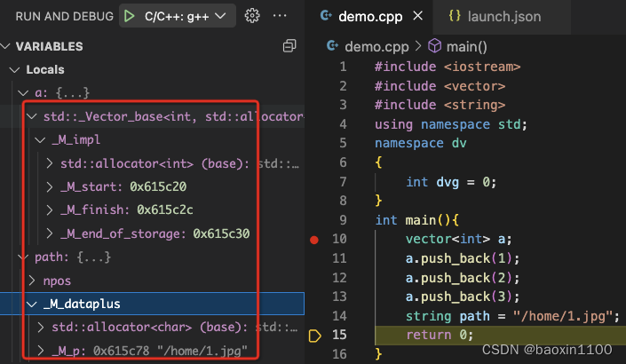Click '#include <iostream>' code line
Image resolution: width=626 pixels, height=364 pixels.
coord(448,67)
